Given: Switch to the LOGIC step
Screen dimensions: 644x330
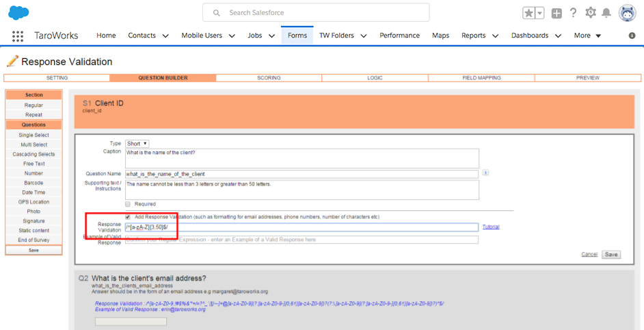Looking at the screenshot, I should click(x=375, y=78).
